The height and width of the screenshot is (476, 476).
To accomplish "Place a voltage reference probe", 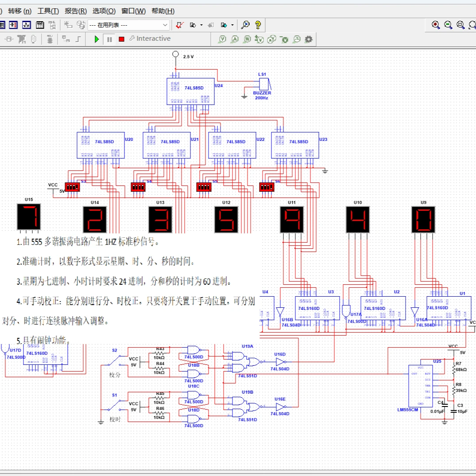I will coord(284,39).
